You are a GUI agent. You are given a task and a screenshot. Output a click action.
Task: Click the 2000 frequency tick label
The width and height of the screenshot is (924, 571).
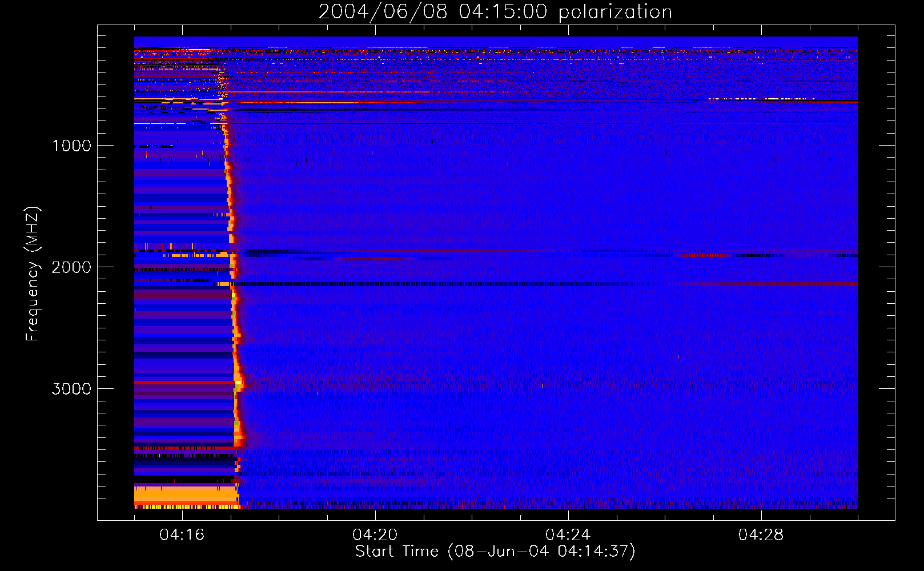tap(71, 267)
